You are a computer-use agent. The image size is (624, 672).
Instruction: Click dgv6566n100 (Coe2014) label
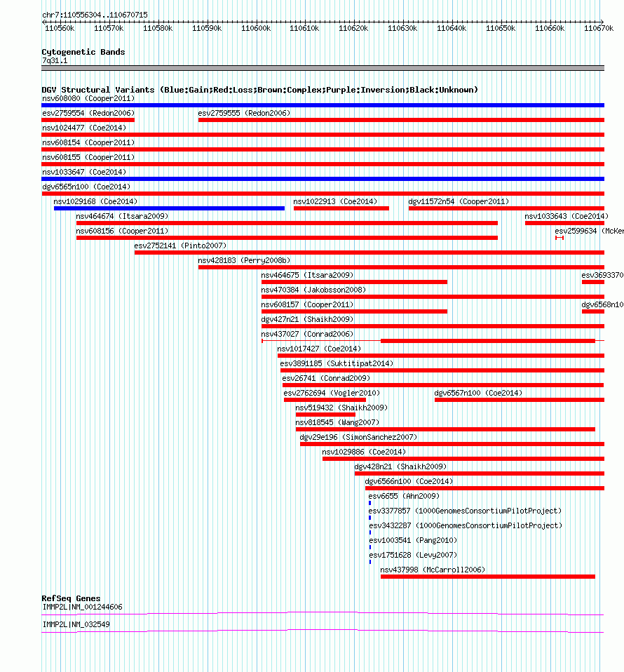pyautogui.click(x=409, y=481)
